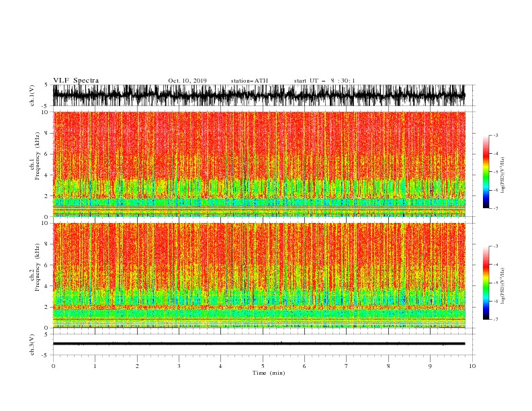Click time axis tick label '2'
The height and width of the screenshot is (411, 532).
pyautogui.click(x=137, y=366)
